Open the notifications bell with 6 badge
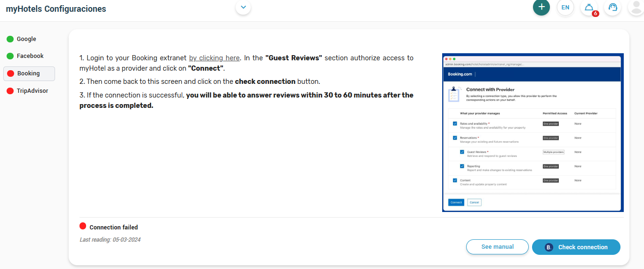Viewport: 644px width, 269px height. (x=589, y=8)
